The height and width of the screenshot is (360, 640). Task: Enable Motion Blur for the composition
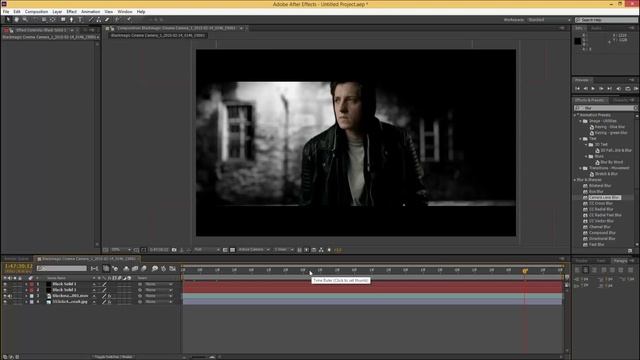(144, 269)
